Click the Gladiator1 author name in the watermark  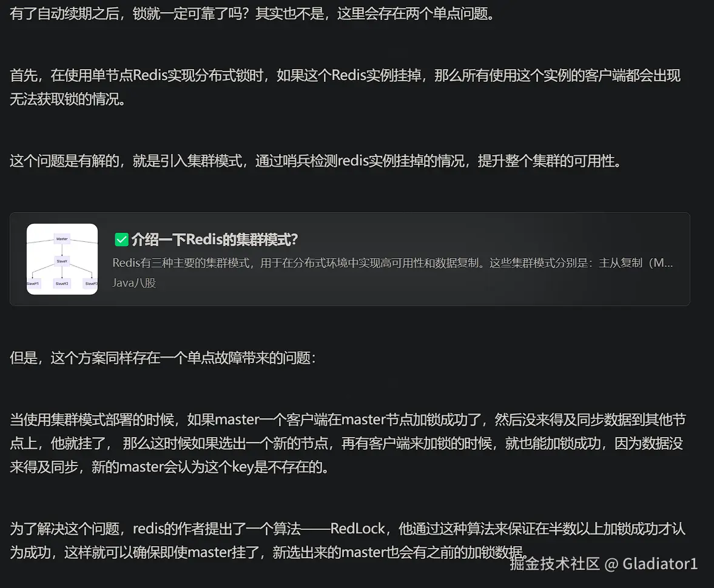click(660, 564)
